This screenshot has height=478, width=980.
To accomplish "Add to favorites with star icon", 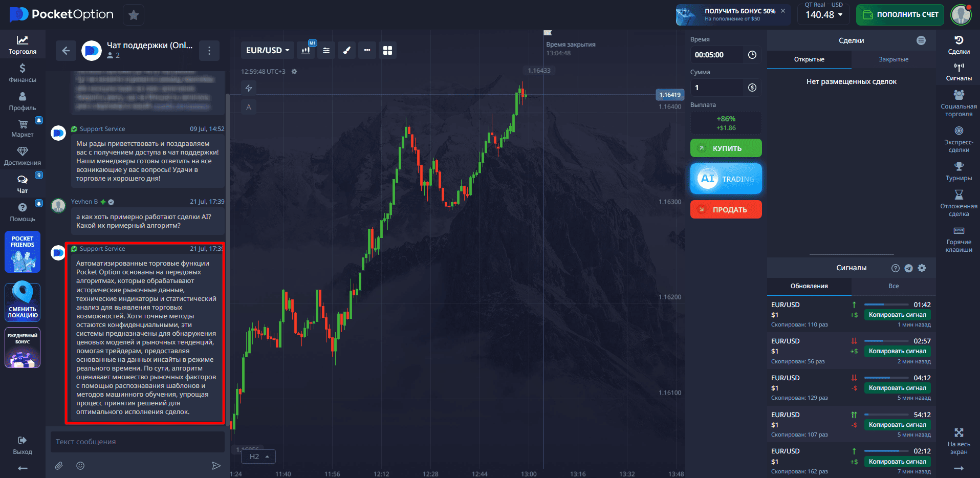I will pos(134,15).
